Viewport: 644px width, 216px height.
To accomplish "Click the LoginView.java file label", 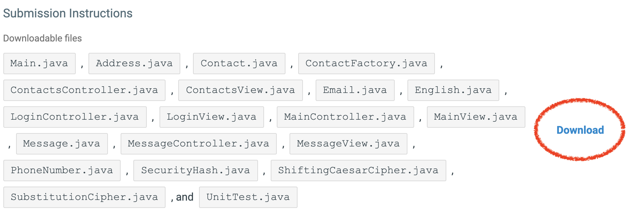I will [x=211, y=117].
